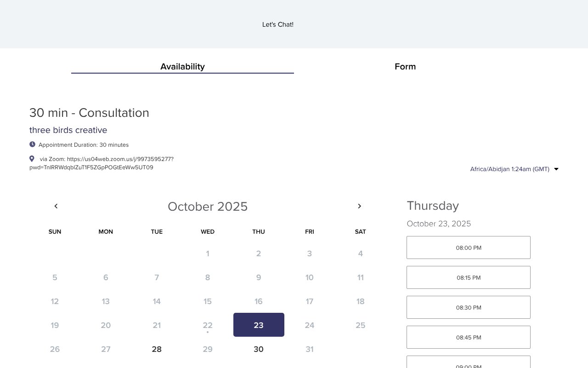Viewport: 588px width, 368px height.
Task: Pick the 08:45 PM slot
Action: [468, 337]
